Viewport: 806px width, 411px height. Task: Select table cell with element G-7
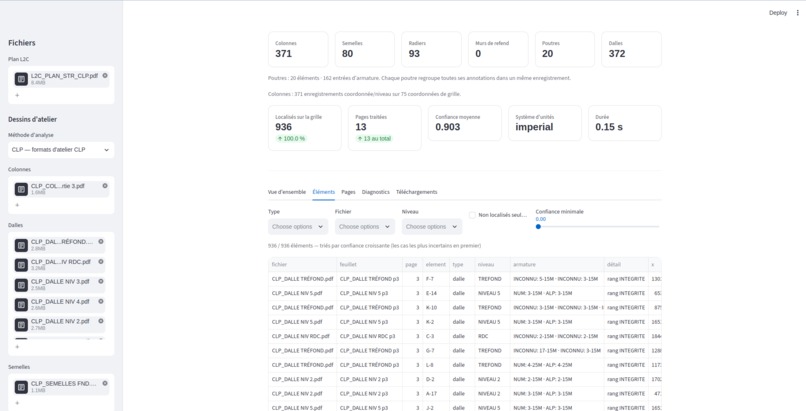pos(436,351)
